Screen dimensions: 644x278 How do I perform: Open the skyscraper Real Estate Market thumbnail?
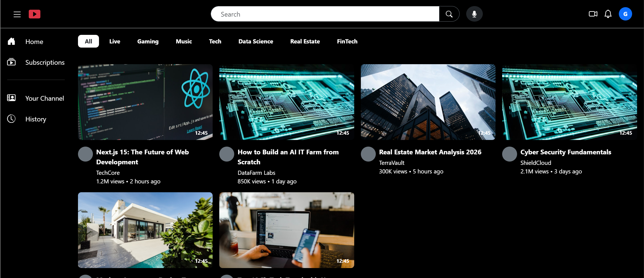428,102
